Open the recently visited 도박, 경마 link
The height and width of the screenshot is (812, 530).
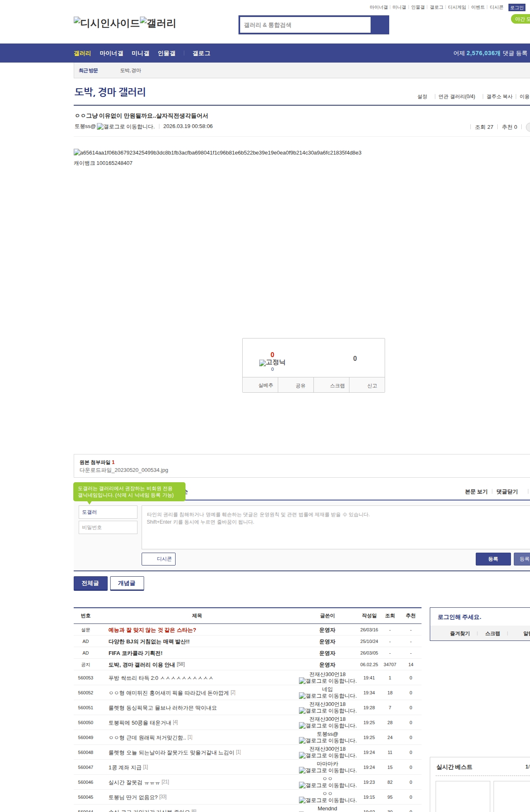pos(130,71)
